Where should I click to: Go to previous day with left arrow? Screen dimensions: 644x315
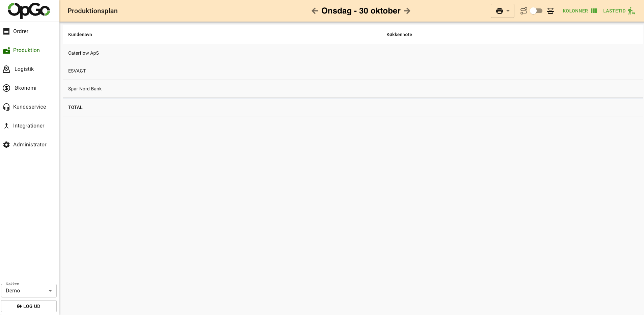(x=315, y=11)
